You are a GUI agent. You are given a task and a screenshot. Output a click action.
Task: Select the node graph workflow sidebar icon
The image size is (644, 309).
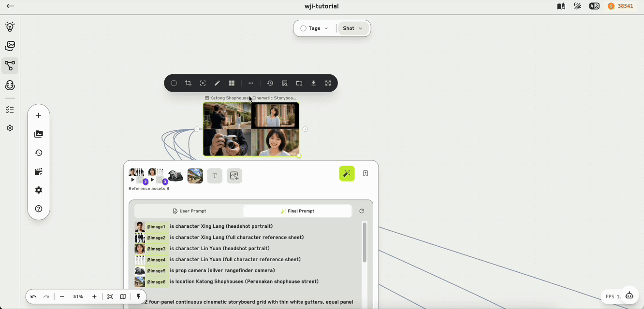pyautogui.click(x=10, y=66)
